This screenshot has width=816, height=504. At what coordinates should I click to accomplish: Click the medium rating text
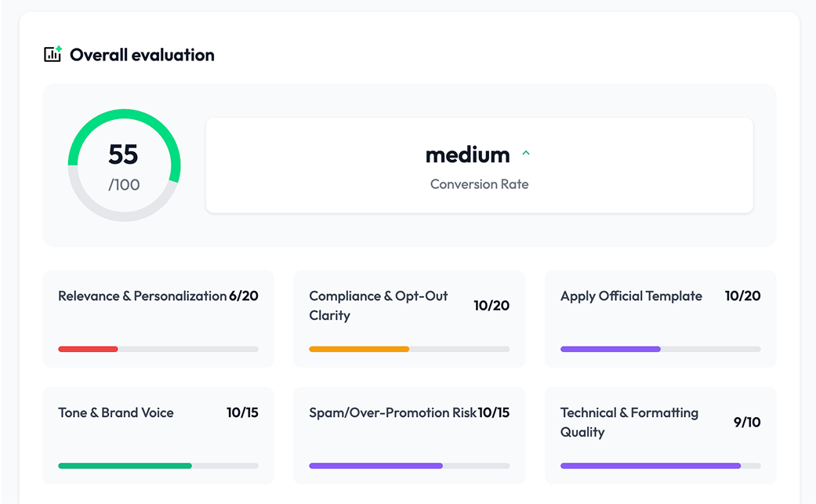pyautogui.click(x=467, y=154)
